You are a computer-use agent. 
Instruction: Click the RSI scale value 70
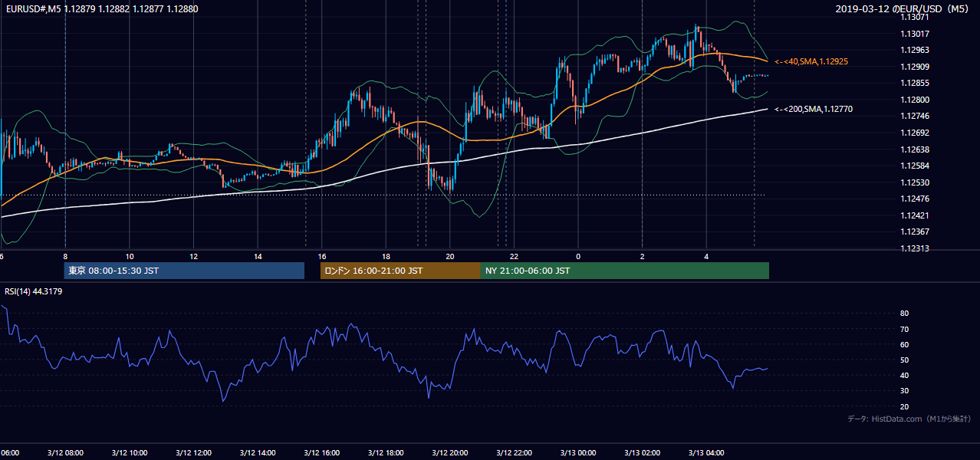click(x=905, y=329)
